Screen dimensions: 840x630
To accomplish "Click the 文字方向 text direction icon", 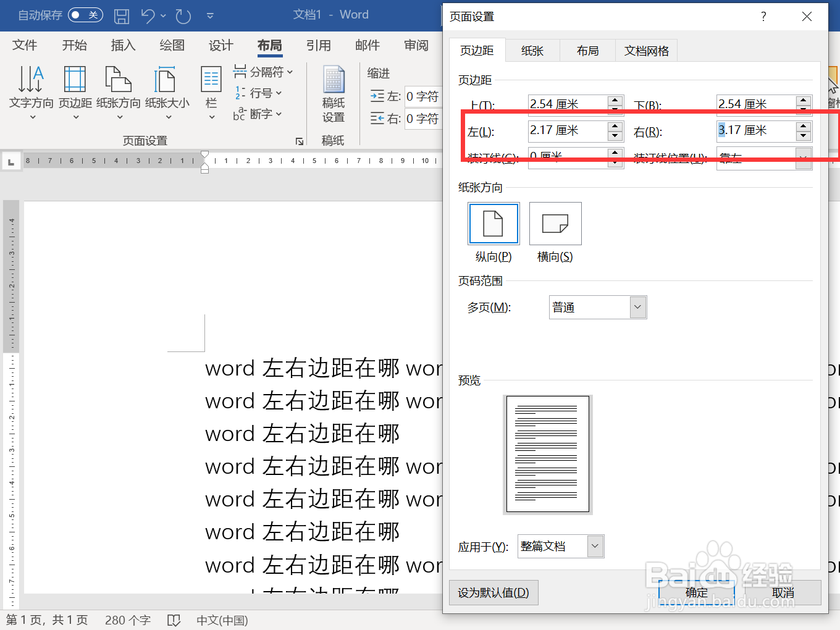I will [31, 80].
